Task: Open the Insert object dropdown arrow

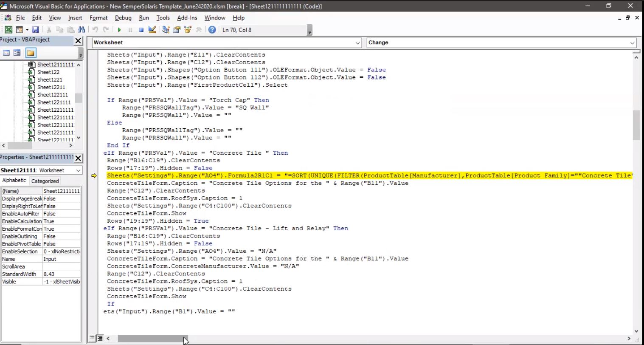Action: [x=27, y=30]
